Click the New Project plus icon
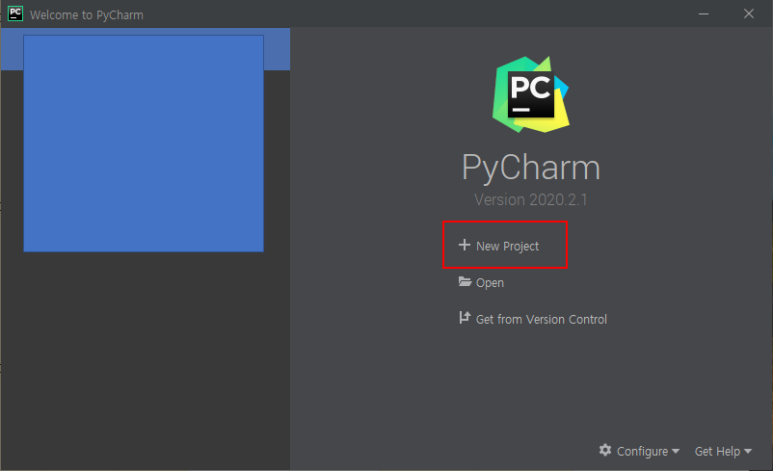Image resolution: width=773 pixels, height=471 pixels. click(464, 245)
